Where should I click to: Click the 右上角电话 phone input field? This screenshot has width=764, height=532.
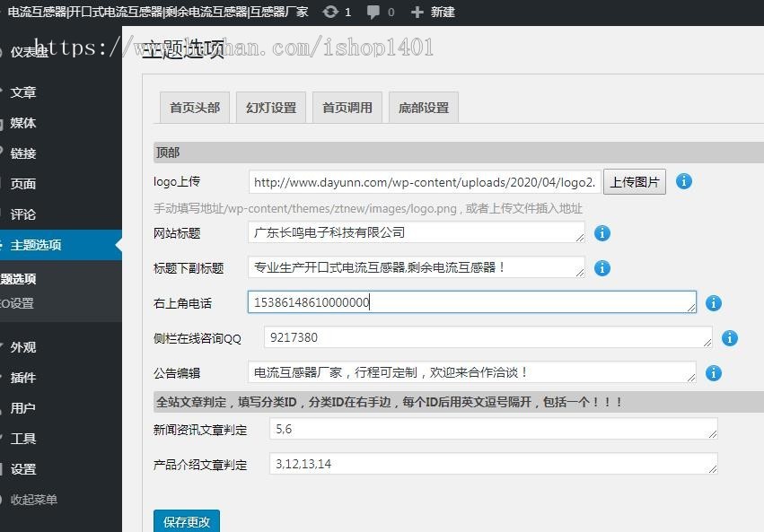tap(471, 303)
